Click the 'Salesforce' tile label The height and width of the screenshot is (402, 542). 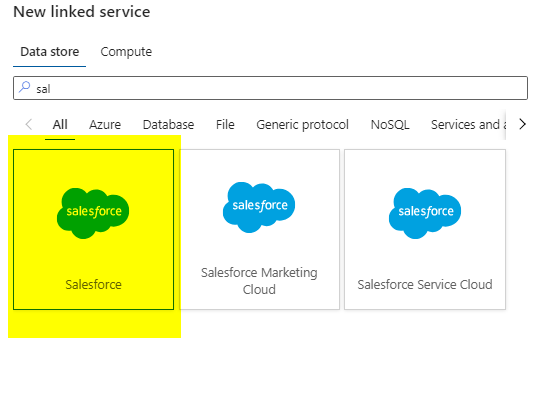coord(93,284)
